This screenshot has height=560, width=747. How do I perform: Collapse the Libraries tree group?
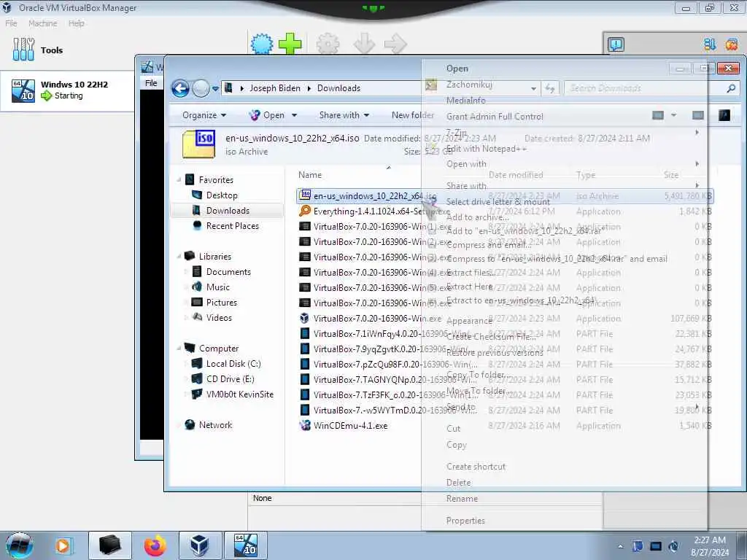179,256
